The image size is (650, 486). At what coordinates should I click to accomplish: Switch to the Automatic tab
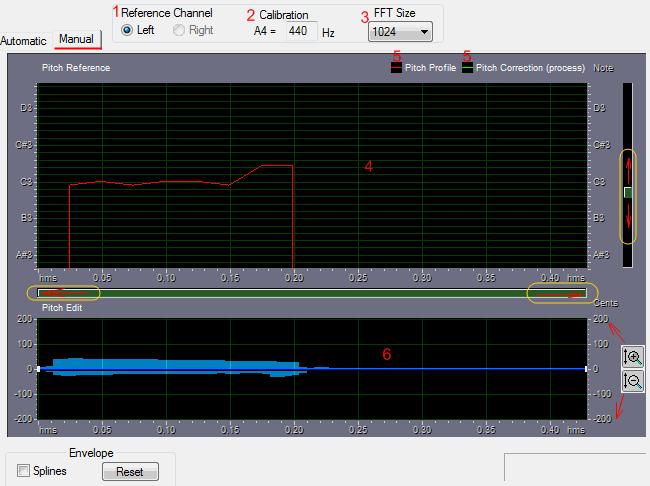coord(24,40)
